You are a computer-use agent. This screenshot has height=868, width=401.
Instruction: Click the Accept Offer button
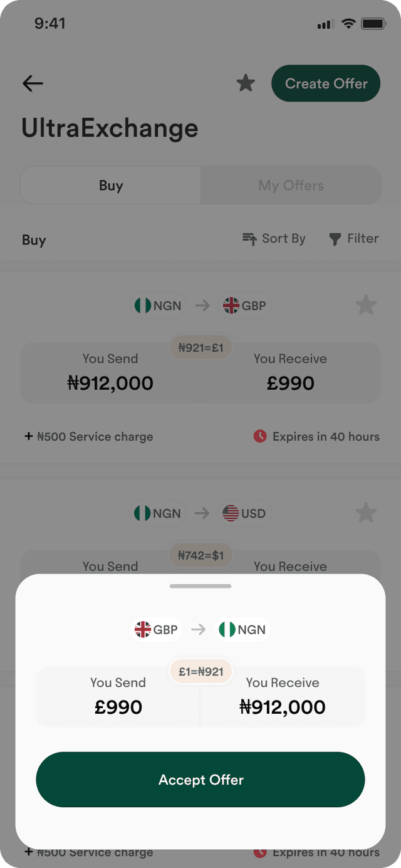click(x=200, y=780)
